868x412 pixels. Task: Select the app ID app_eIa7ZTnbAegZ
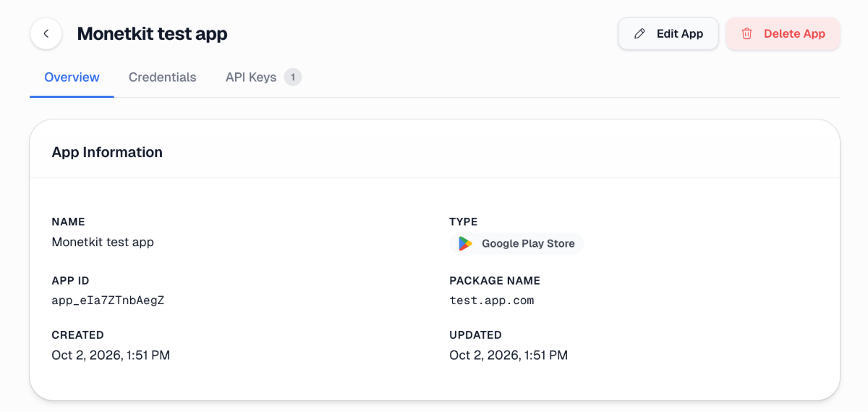click(109, 300)
